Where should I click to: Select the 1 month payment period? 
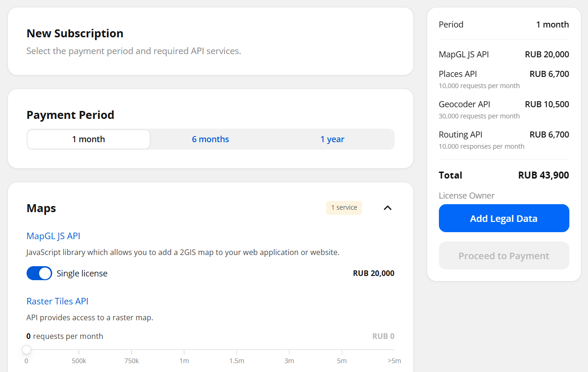[89, 139]
